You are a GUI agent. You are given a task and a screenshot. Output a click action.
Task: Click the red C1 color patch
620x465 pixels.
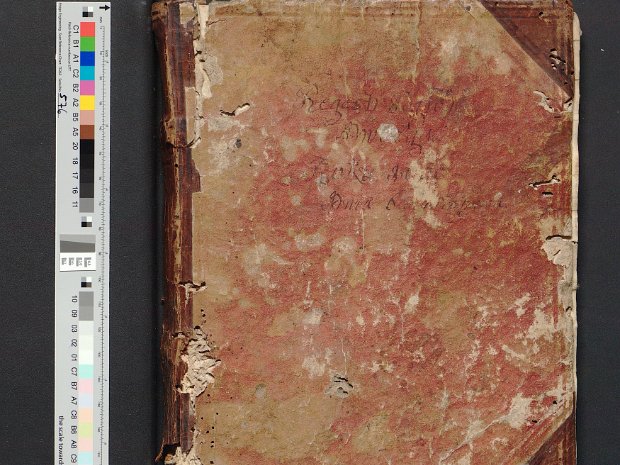(x=88, y=29)
